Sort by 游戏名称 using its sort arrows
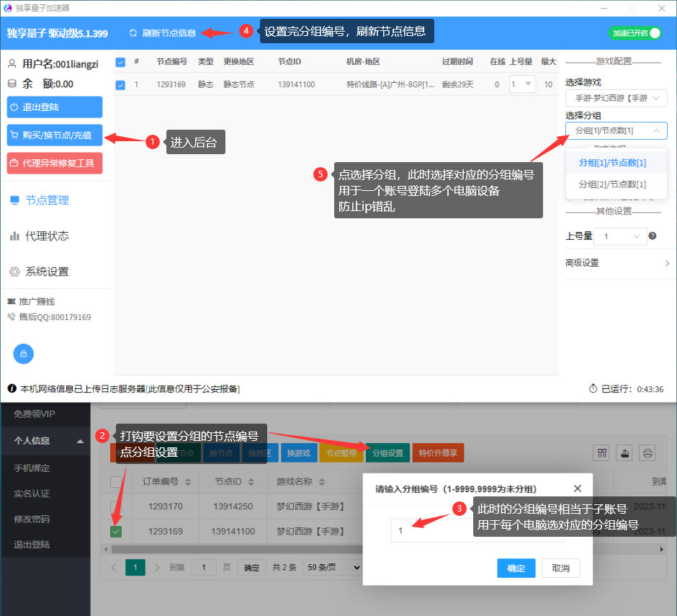The width and height of the screenshot is (677, 616). [322, 482]
